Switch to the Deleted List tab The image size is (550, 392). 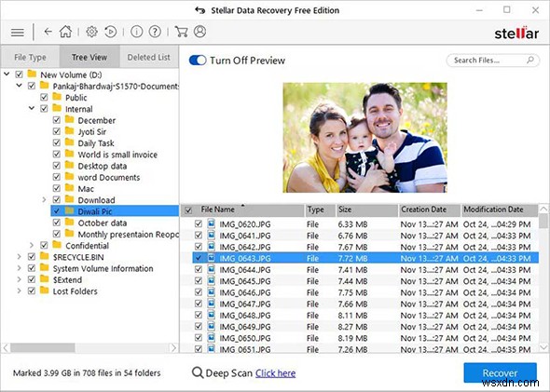[149, 57]
